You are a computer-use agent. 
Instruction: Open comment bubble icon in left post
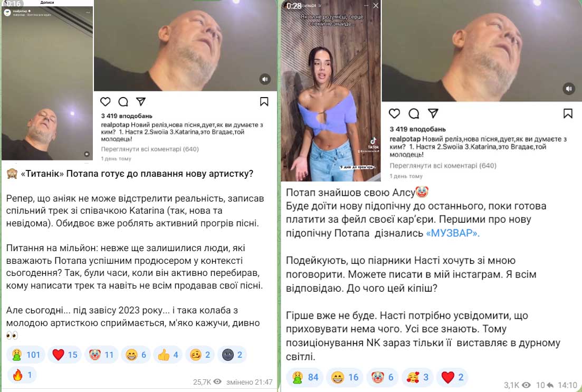pyautogui.click(x=123, y=101)
